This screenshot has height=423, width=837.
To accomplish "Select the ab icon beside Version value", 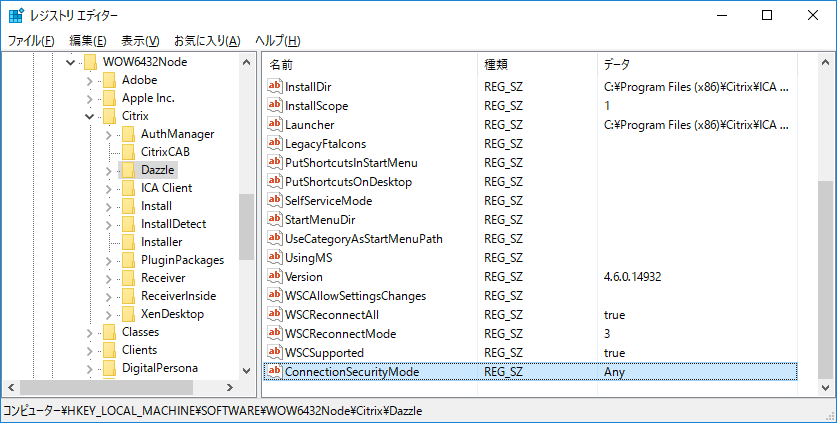I will click(x=275, y=277).
